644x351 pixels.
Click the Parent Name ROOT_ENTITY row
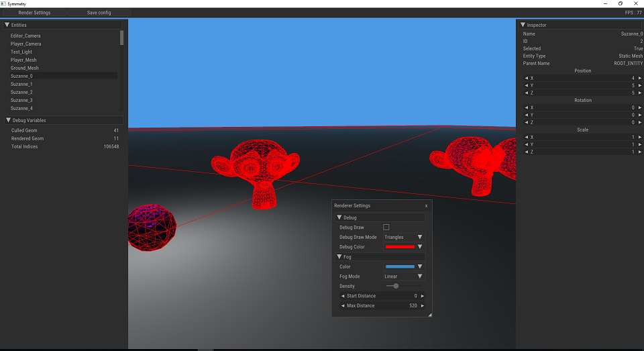pos(582,63)
